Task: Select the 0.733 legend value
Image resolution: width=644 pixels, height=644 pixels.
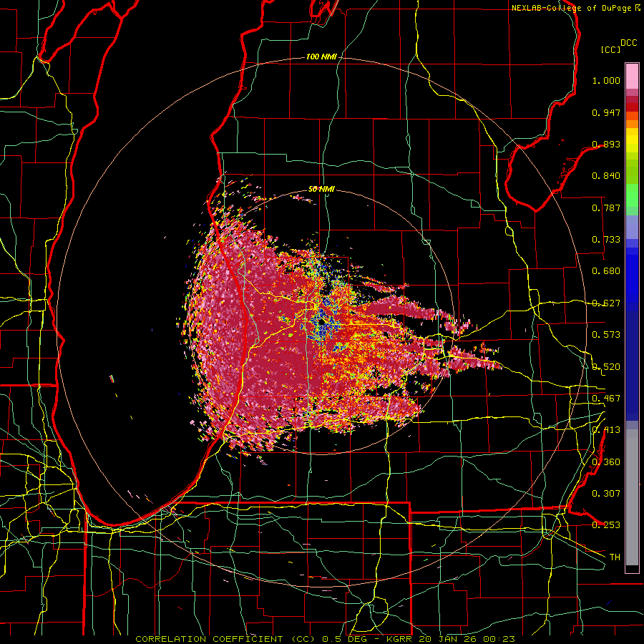Action: (x=606, y=240)
